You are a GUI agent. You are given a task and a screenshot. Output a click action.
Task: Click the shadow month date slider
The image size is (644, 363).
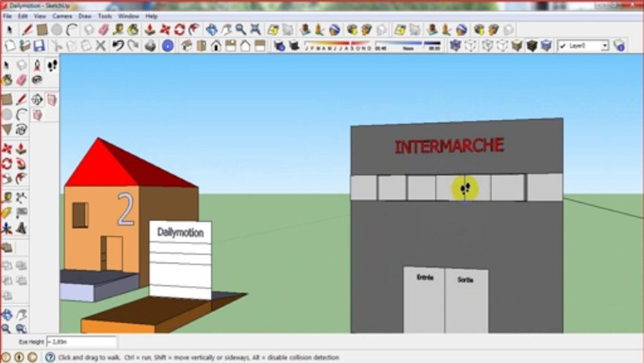pyautogui.click(x=338, y=46)
